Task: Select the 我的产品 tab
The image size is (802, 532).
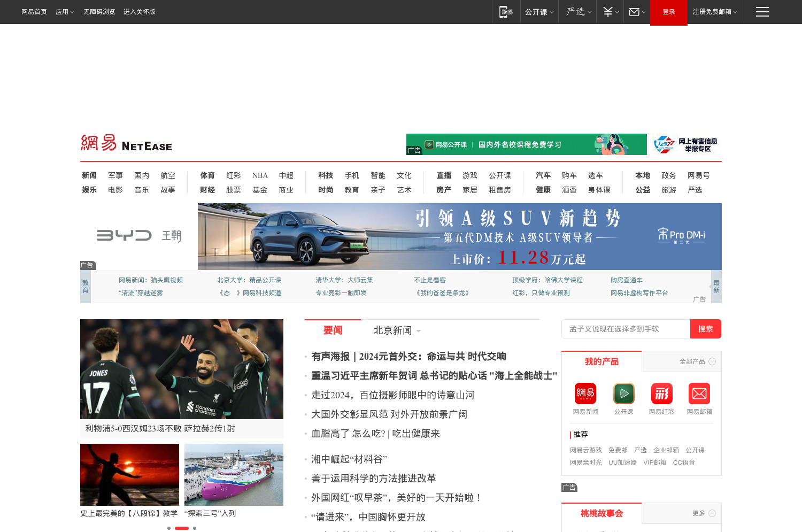Action: point(601,361)
